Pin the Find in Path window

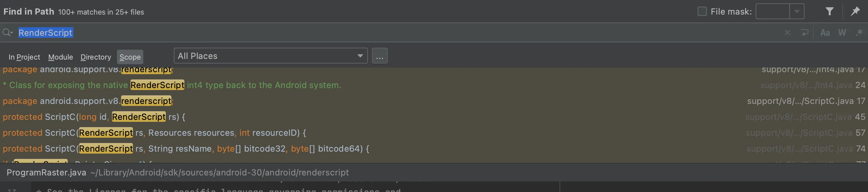click(x=855, y=12)
